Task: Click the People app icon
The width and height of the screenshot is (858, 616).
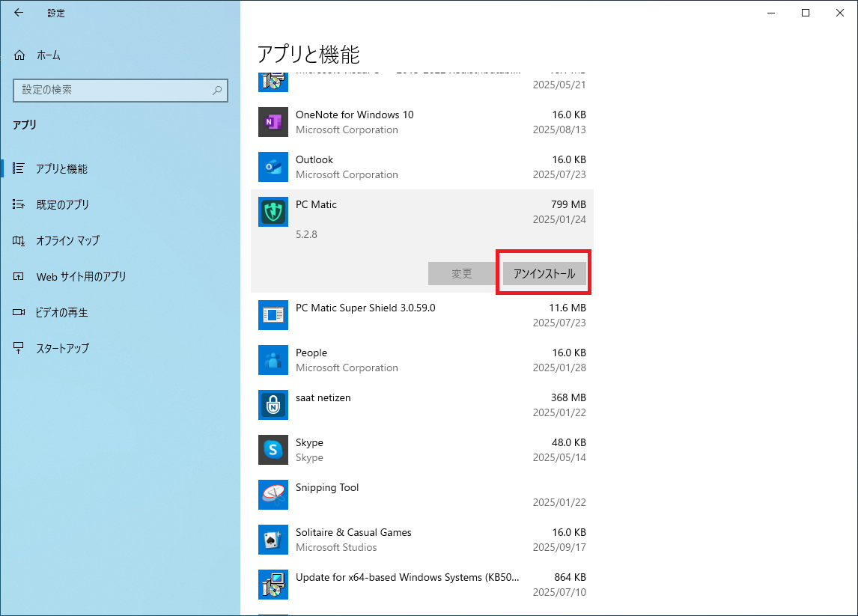Action: tap(273, 360)
